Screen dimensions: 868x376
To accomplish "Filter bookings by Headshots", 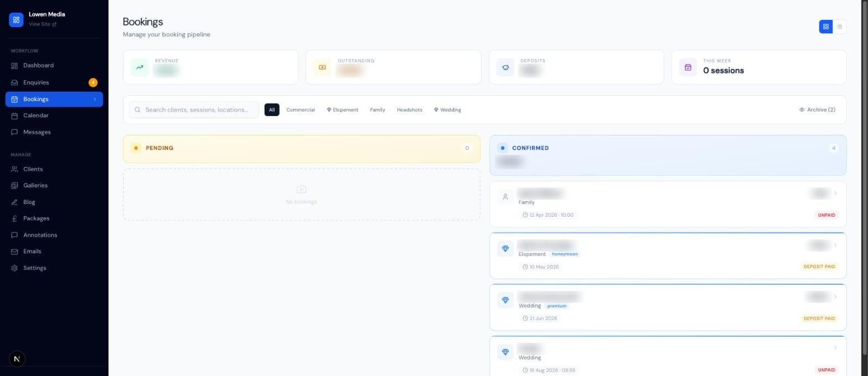I will pos(410,109).
